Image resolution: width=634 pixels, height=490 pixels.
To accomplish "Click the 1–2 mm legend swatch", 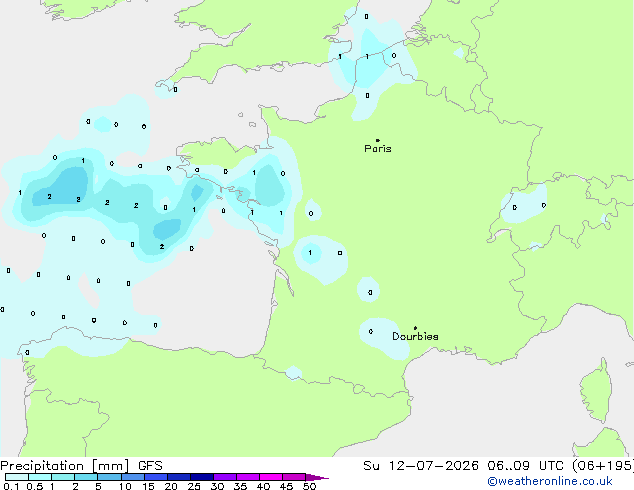I will (63, 477).
